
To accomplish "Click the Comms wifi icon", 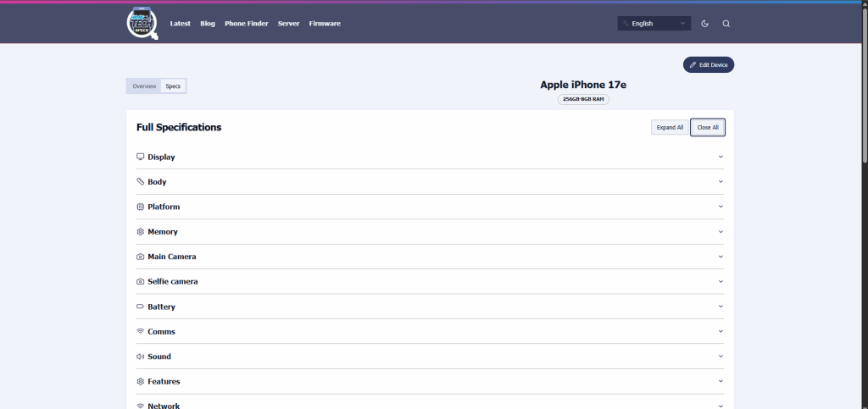I will 140,332.
